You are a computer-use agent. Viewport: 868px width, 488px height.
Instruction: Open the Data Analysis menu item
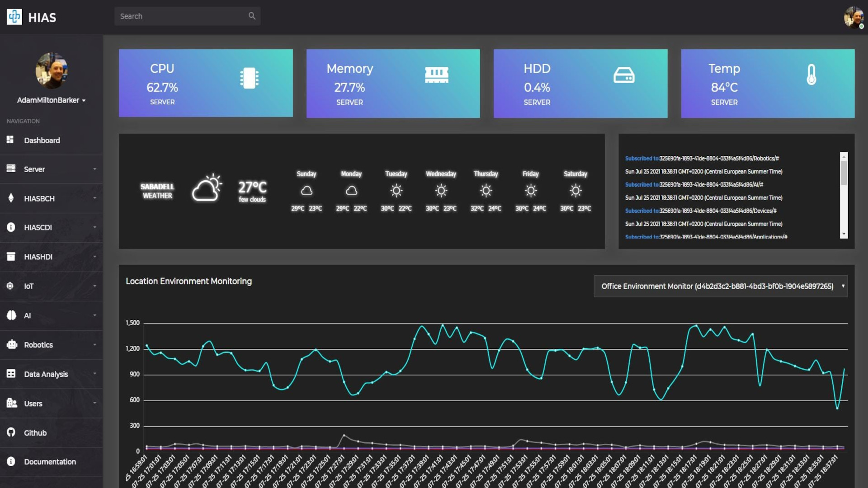click(52, 374)
